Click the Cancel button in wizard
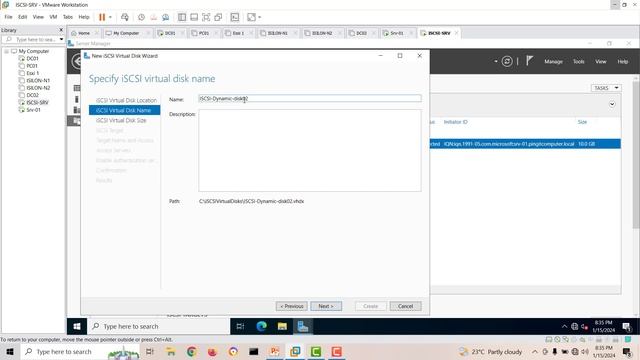 click(x=405, y=306)
